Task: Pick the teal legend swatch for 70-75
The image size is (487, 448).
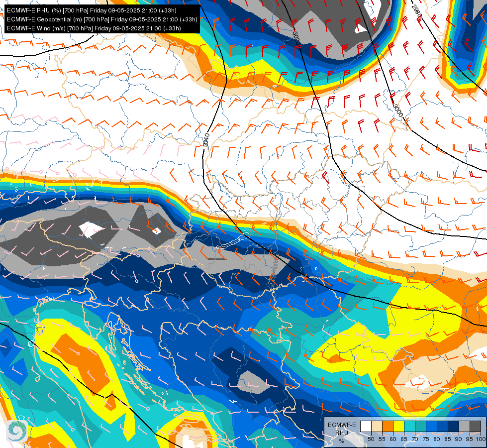Action: (x=421, y=426)
